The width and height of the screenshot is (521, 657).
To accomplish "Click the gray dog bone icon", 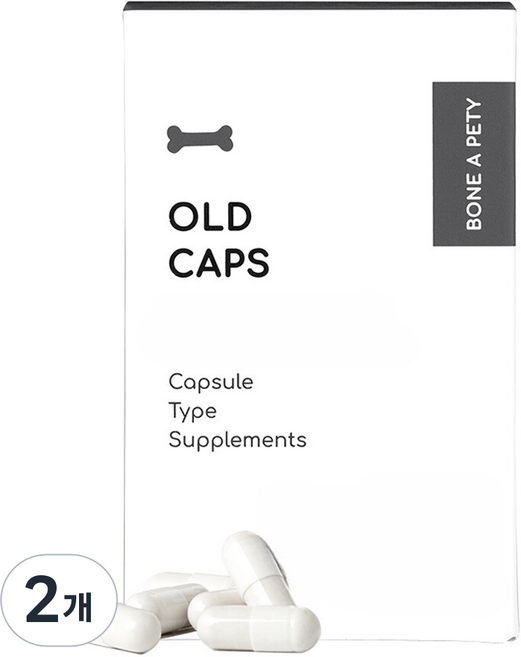I will click(x=200, y=139).
